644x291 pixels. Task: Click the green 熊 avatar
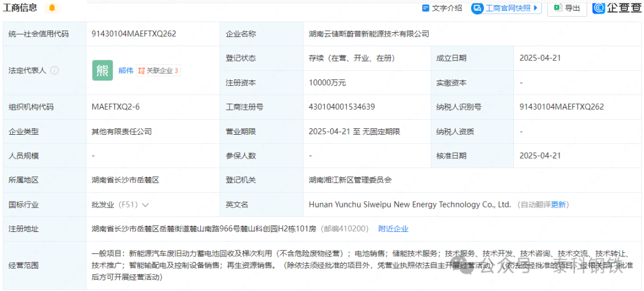point(103,70)
